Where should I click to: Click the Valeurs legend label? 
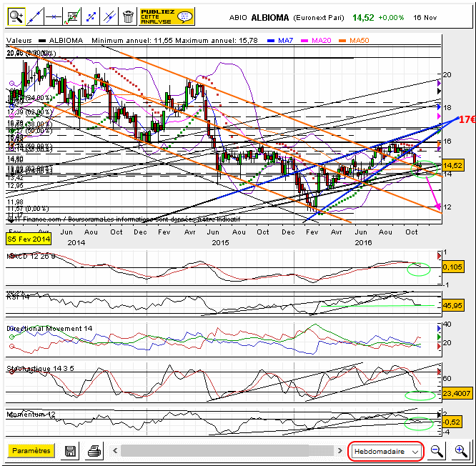pos(19,40)
